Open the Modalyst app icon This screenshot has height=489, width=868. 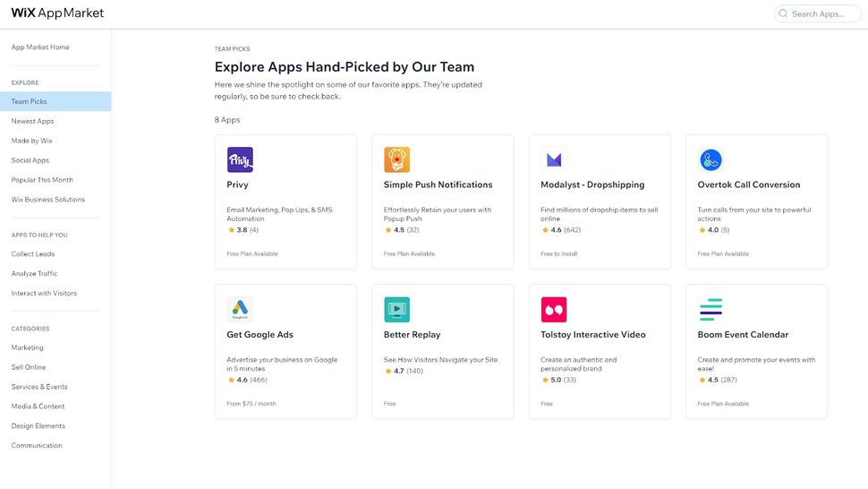pos(554,159)
